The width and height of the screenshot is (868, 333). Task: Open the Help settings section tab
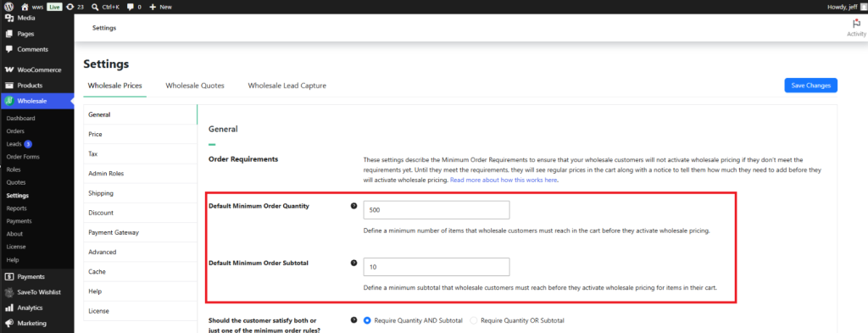click(x=140, y=291)
